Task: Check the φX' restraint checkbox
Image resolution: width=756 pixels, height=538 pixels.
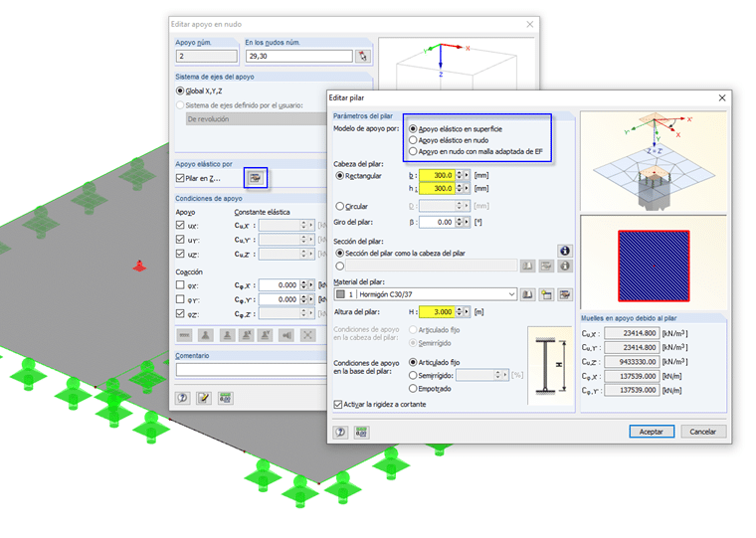Action: pos(180,284)
